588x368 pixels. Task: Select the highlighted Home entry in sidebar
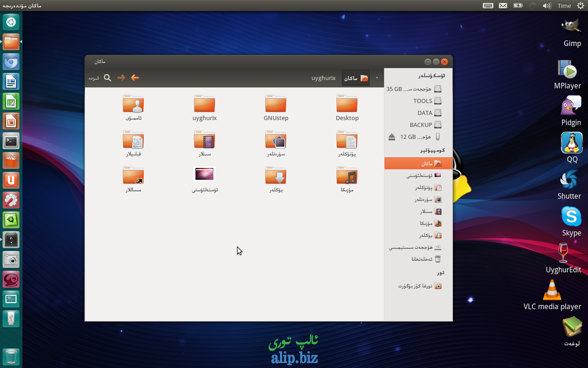click(418, 163)
